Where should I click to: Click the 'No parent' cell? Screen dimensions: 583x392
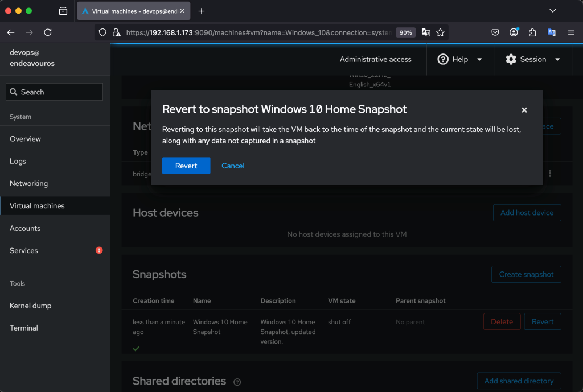click(x=410, y=322)
